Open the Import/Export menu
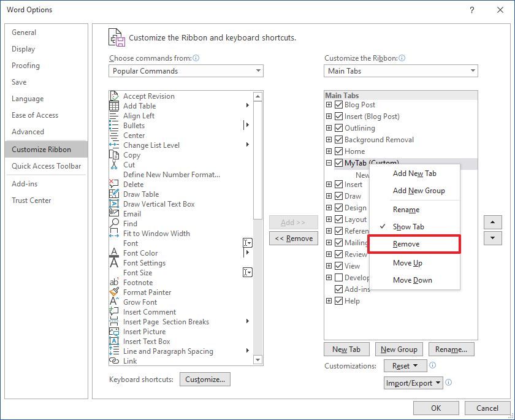 414,383
